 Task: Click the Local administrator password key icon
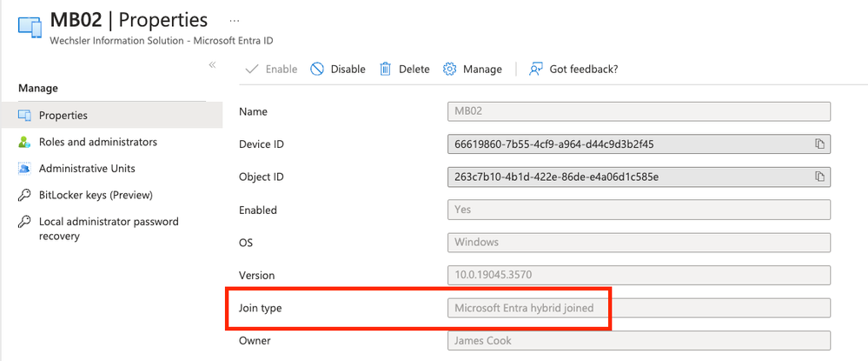[24, 222]
